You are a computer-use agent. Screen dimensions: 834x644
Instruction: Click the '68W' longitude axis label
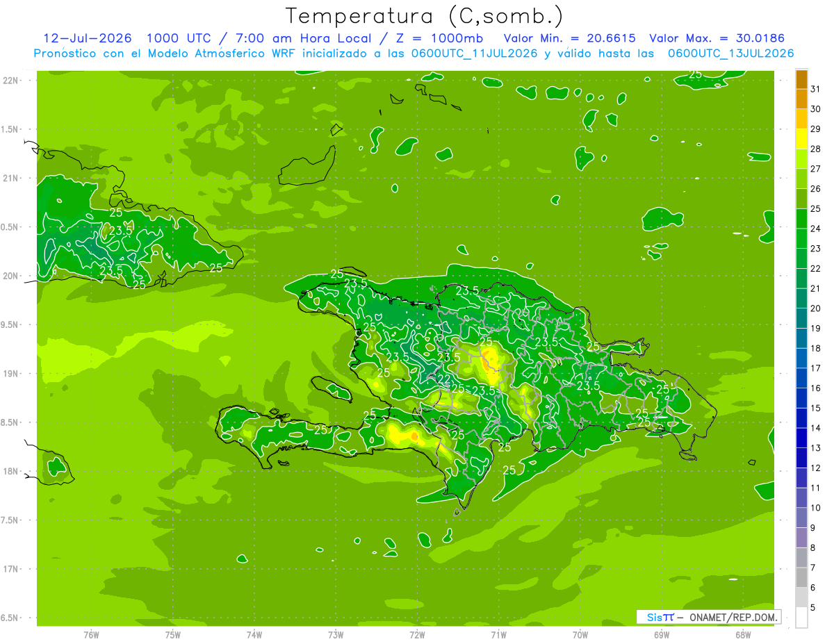(x=743, y=635)
